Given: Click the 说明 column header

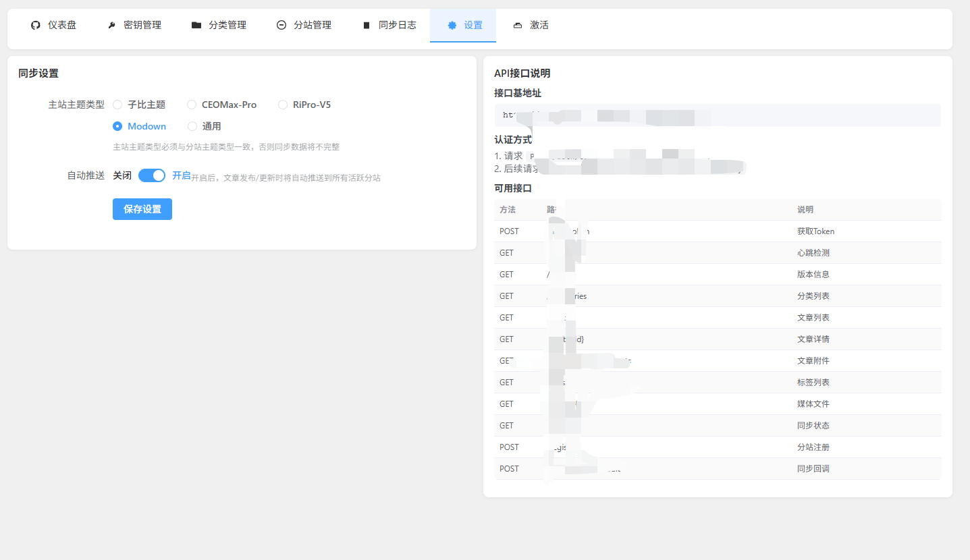Looking at the screenshot, I should (805, 210).
